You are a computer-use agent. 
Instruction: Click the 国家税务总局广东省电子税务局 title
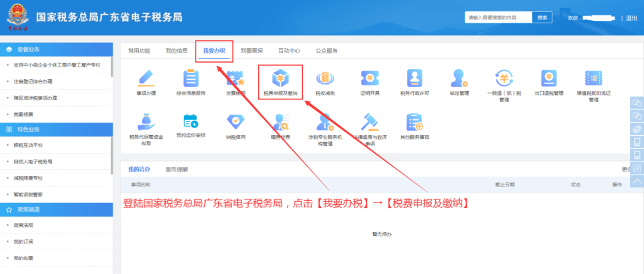click(x=109, y=17)
